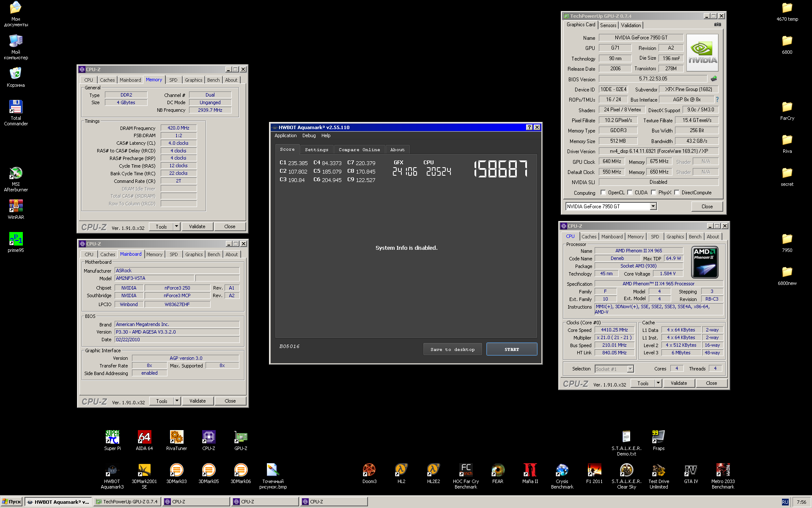Switch to Caches tab in CPU-Z CPU window
Viewport: 812px width, 508px height.
tap(589, 237)
